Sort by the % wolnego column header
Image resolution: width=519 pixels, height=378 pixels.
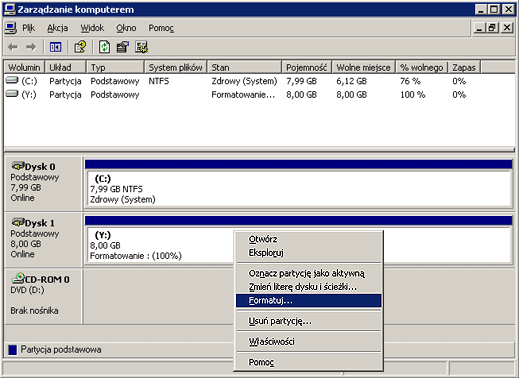pos(422,67)
